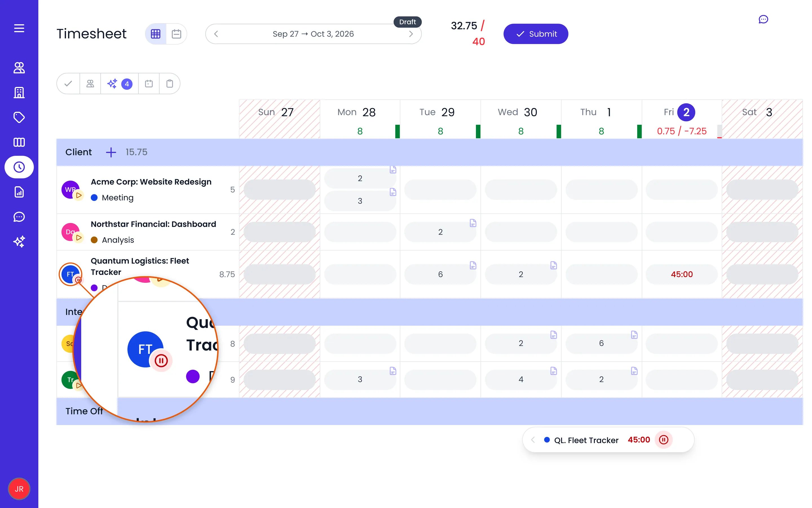Go to previous week
This screenshot has width=812, height=508.
pyautogui.click(x=216, y=34)
